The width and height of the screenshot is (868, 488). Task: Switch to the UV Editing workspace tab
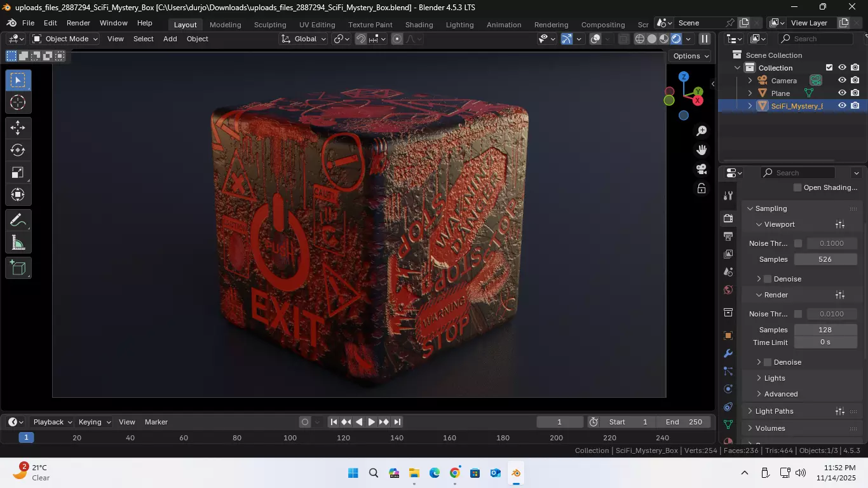click(317, 25)
